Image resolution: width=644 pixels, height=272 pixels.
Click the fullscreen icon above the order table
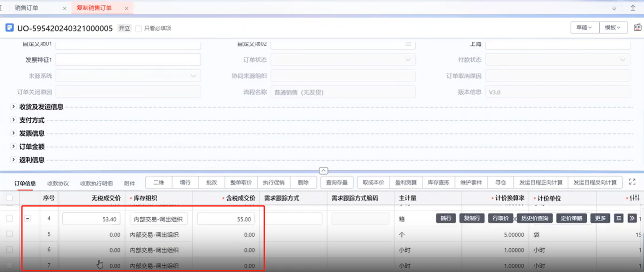pos(632,182)
